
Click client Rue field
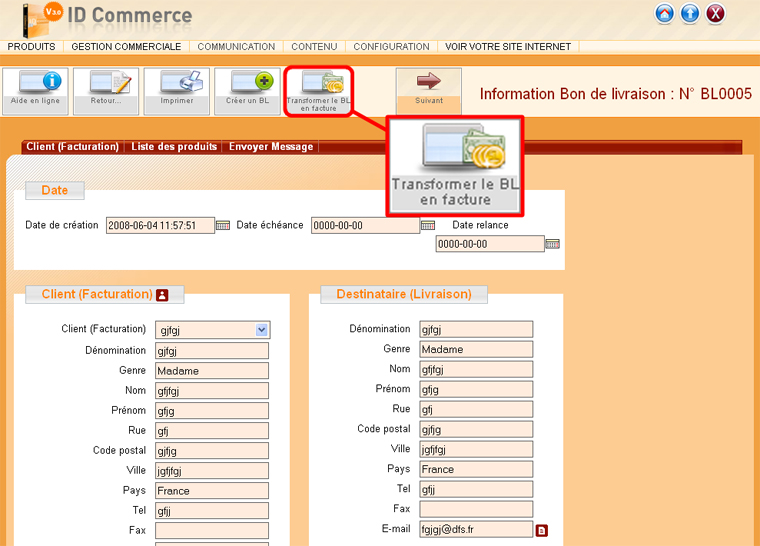(x=212, y=431)
